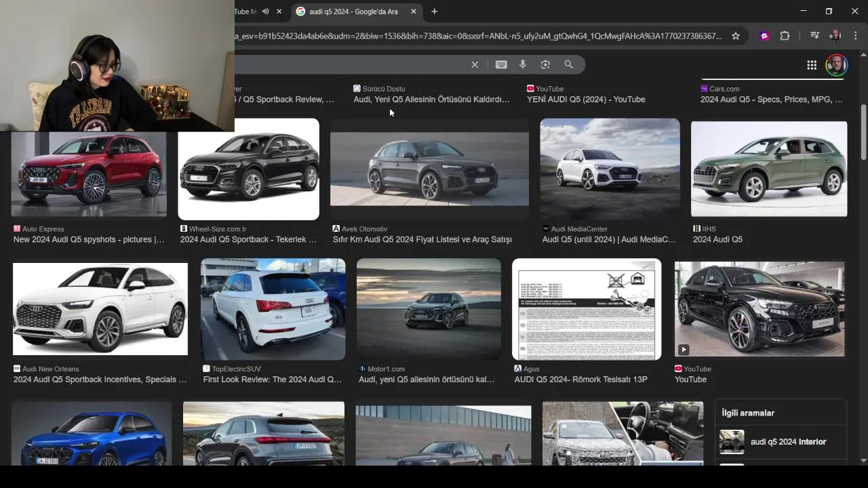Open '2024 Audi Q5 - Specs, Prices, MPG' link
The image size is (868, 488).
(x=772, y=99)
